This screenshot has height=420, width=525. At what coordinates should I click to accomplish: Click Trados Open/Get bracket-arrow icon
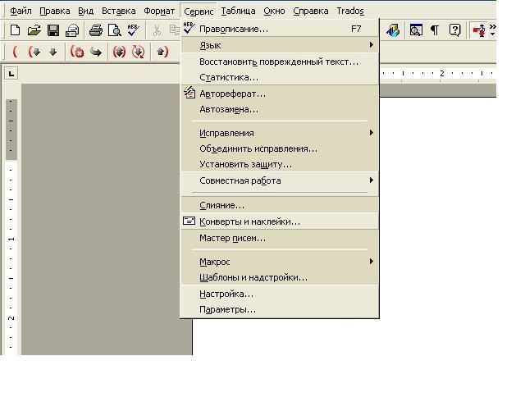tap(34, 52)
